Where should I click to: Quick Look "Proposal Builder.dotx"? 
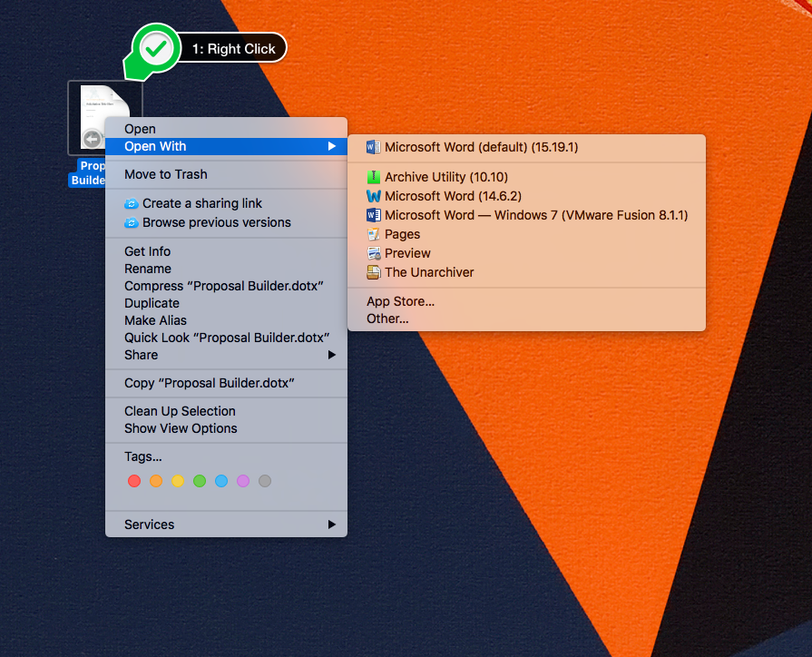[x=226, y=338]
